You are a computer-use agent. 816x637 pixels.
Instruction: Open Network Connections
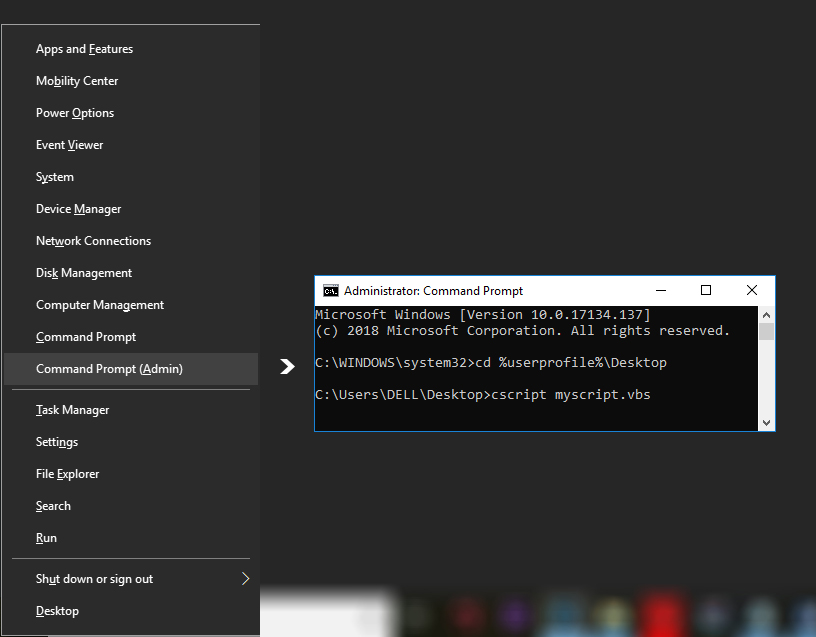[x=93, y=241]
